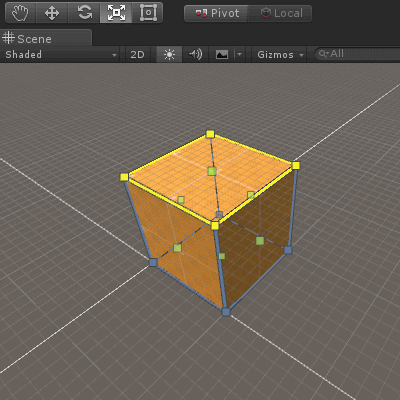Toggle scene lighting sun icon
The image size is (400, 400).
[169, 54]
